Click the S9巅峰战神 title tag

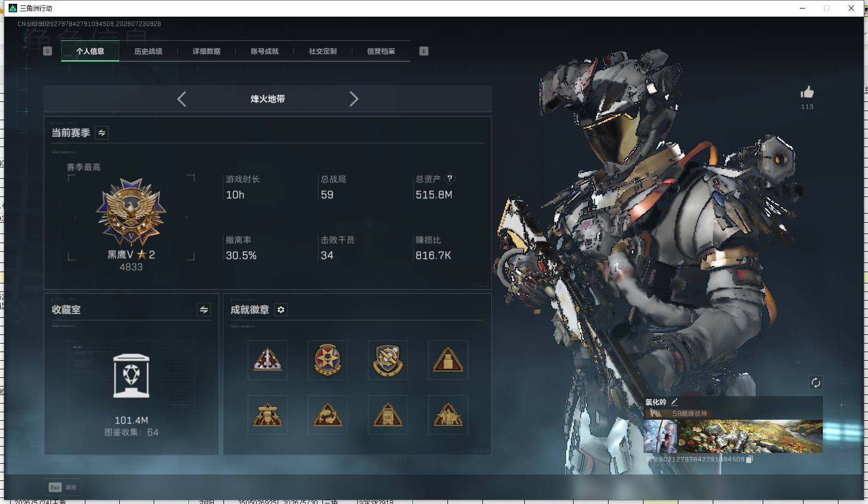679,413
